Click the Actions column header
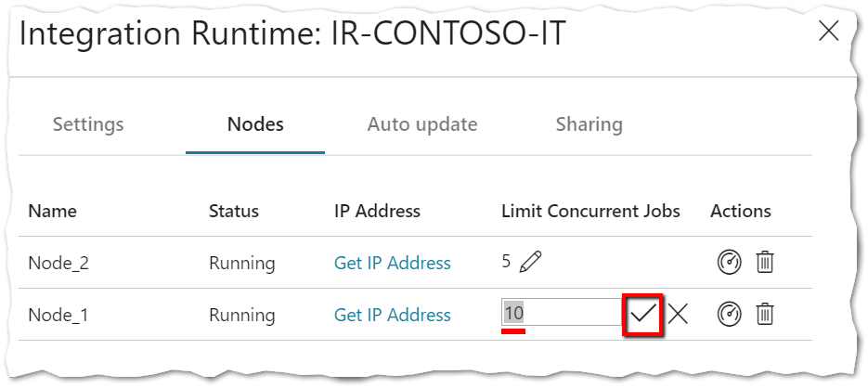The width and height of the screenshot is (868, 388). point(741,211)
